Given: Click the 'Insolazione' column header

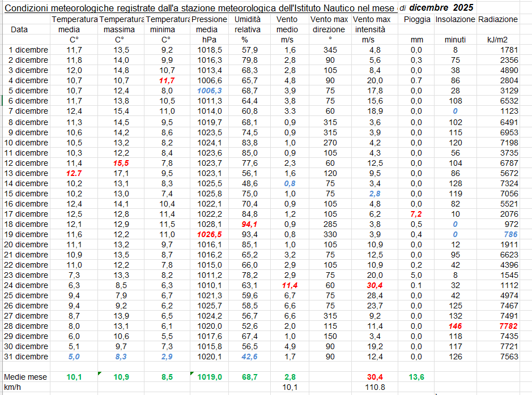Looking at the screenshot, I should click(455, 19).
